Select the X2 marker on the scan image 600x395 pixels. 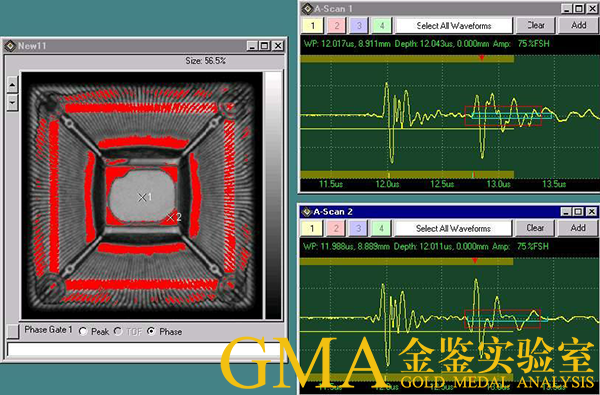[x=171, y=217]
